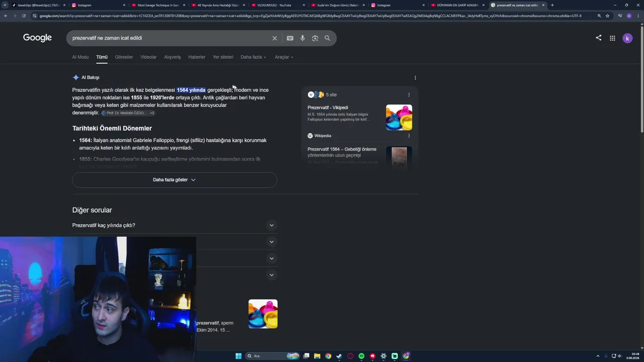Close the prezervatif ne zaman icat edildi tab
Image resolution: width=644 pixels, height=362 pixels.
(543, 5)
